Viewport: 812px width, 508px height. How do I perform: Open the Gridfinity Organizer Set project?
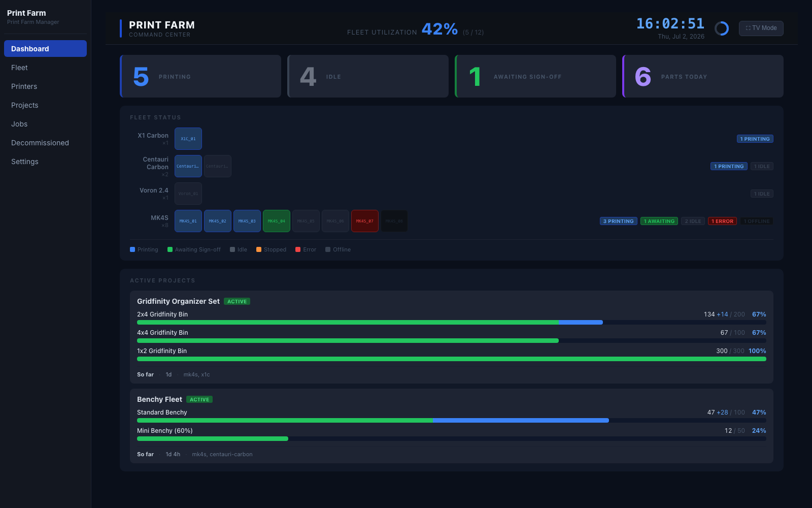178,301
